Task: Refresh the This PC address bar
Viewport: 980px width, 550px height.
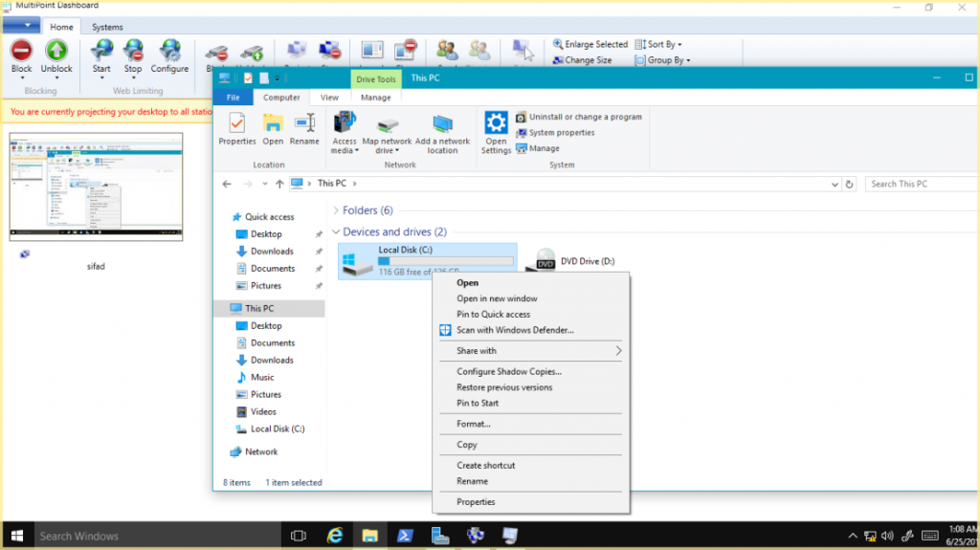Action: point(849,184)
